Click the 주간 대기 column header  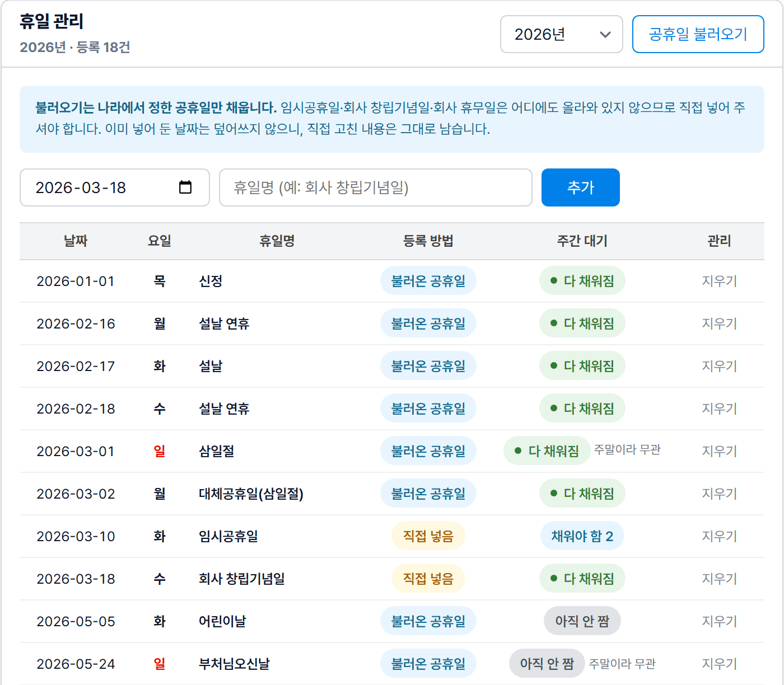[x=582, y=241]
